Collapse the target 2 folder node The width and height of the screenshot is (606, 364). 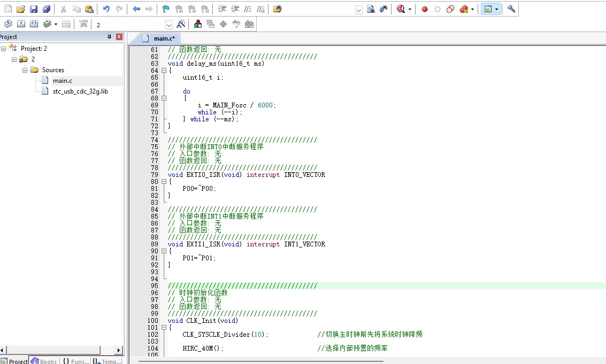pos(14,59)
